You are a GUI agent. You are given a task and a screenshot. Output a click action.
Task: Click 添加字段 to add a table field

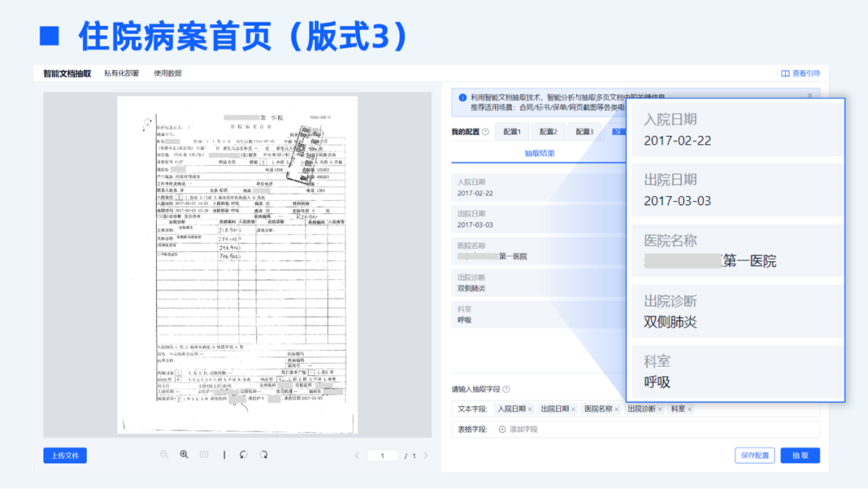click(x=518, y=429)
